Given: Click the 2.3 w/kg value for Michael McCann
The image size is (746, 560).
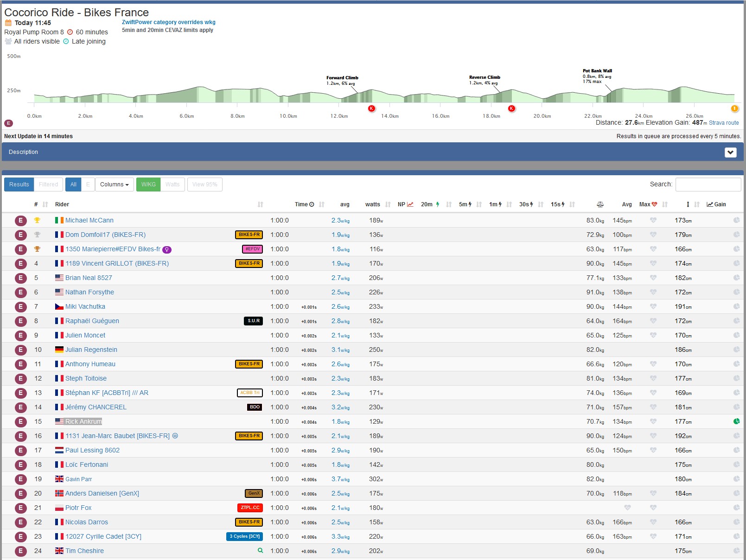Looking at the screenshot, I should pos(340,220).
